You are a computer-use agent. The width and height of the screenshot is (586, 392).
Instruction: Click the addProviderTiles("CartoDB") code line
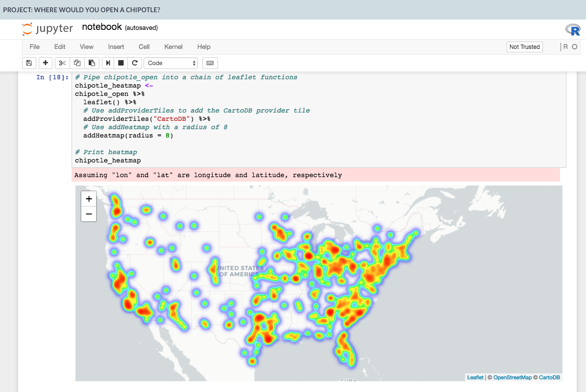[147, 119]
